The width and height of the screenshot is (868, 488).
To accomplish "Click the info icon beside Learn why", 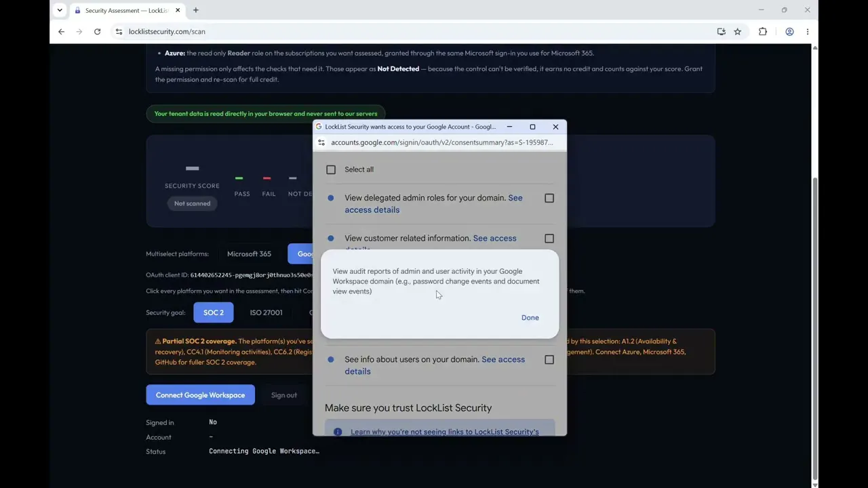I will [338, 432].
